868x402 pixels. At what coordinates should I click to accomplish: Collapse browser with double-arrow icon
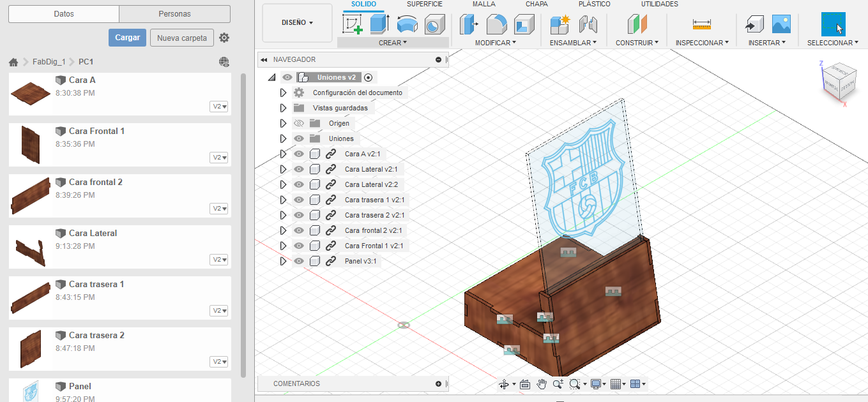point(263,59)
